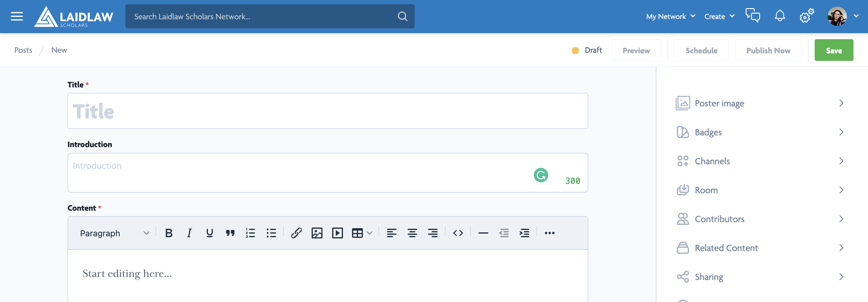The image size is (868, 302).
Task: Create a numbered list
Action: point(250,233)
